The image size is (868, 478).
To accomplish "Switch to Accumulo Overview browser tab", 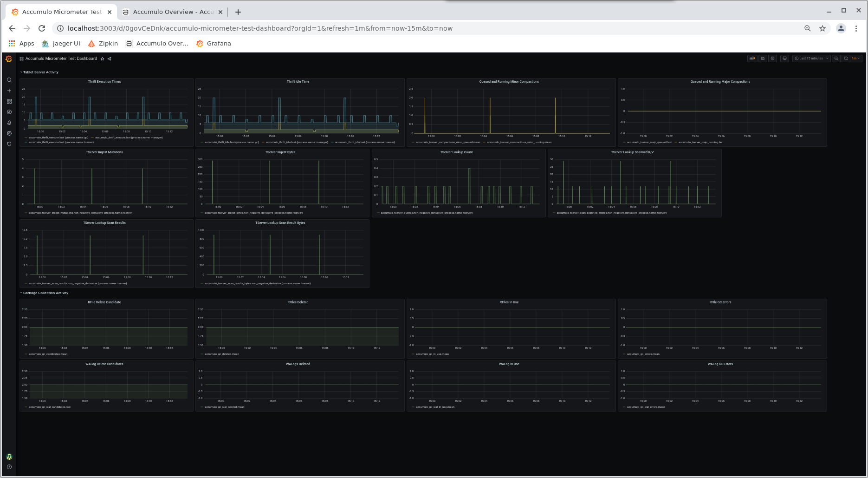I will click(x=173, y=12).
